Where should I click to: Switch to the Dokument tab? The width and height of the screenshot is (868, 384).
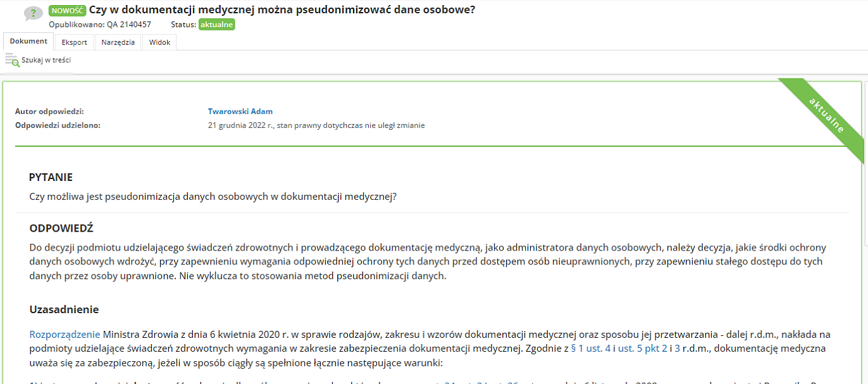(28, 41)
